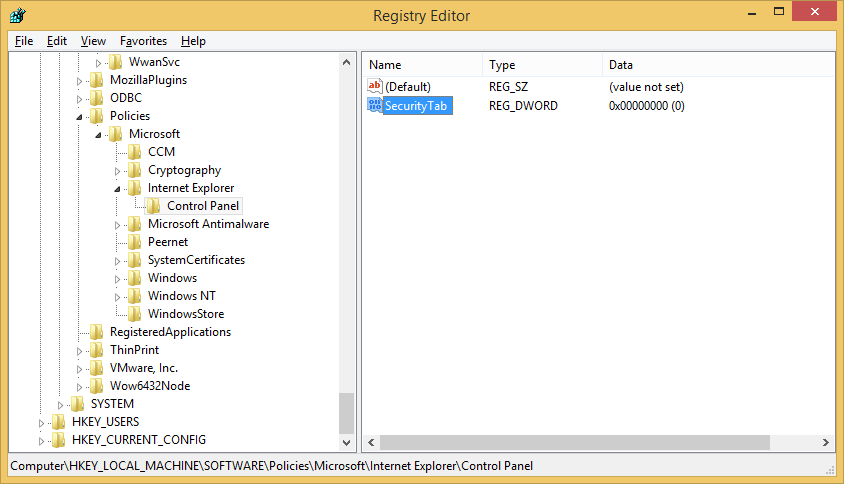This screenshot has height=484, width=844.
Task: Click the Peernet folder icon
Action: [135, 242]
